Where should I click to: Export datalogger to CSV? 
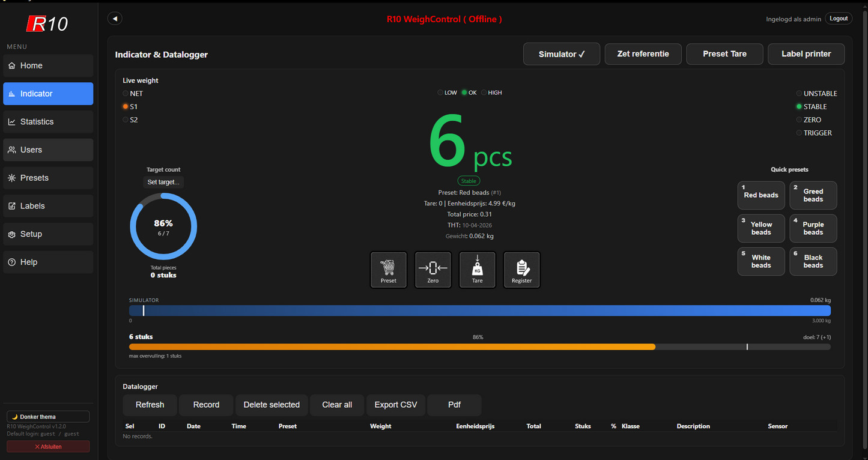(x=396, y=405)
